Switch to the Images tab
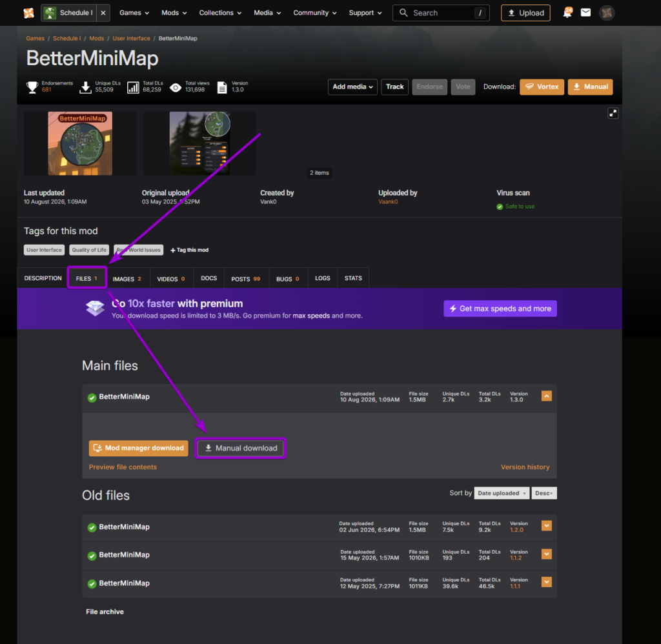 pyautogui.click(x=127, y=279)
